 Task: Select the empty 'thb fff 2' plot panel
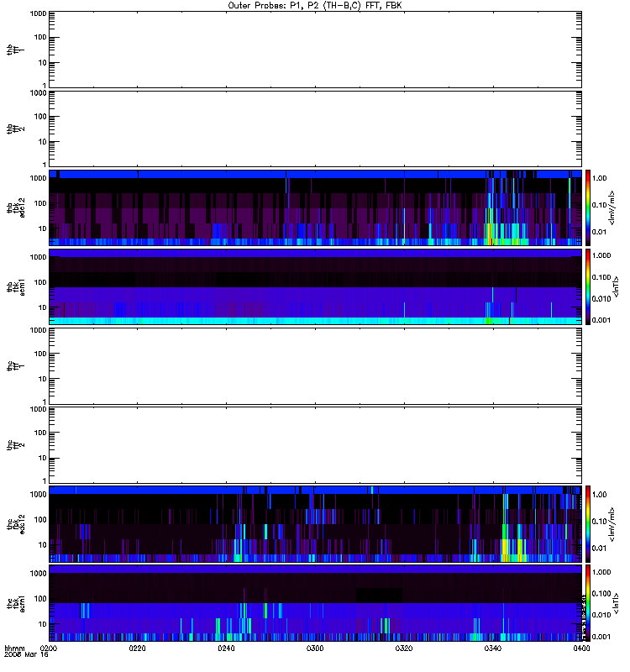316,129
